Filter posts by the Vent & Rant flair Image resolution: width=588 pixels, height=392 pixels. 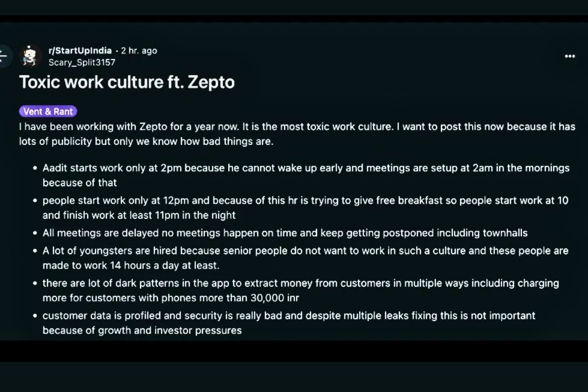tap(48, 111)
